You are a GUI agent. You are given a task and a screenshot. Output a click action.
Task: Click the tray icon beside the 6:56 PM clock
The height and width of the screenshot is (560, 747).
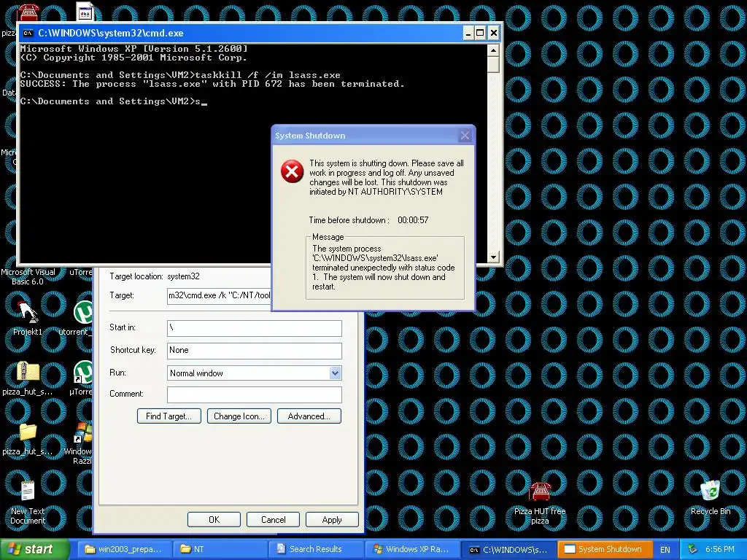[692, 549]
